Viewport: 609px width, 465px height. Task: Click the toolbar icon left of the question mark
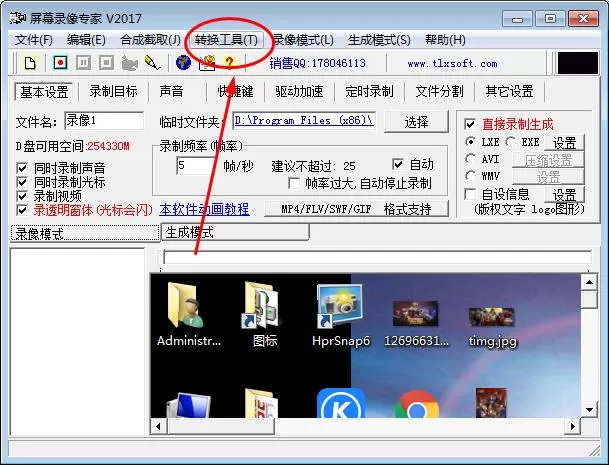coord(207,63)
